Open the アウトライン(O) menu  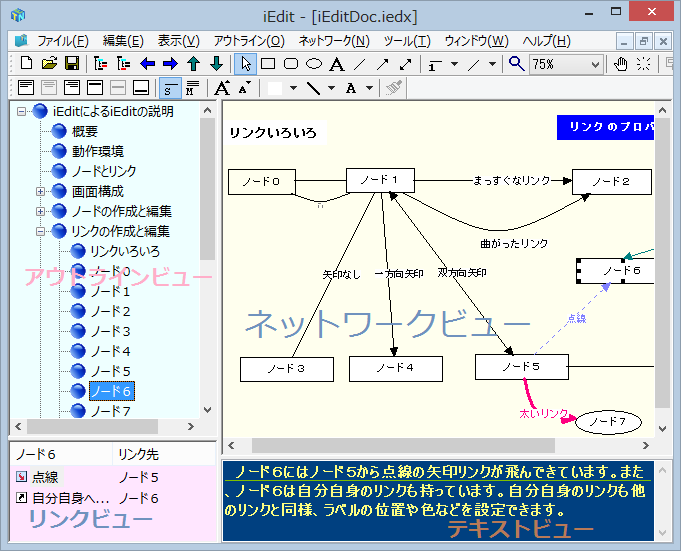coord(249,41)
